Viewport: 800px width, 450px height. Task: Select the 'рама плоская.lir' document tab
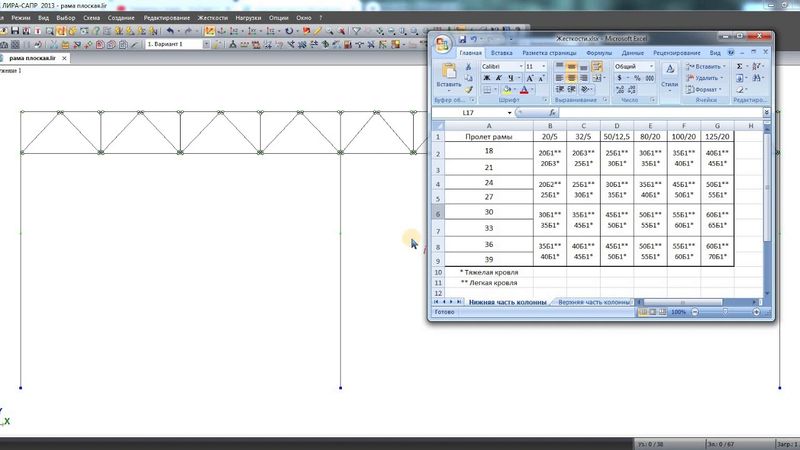point(32,58)
